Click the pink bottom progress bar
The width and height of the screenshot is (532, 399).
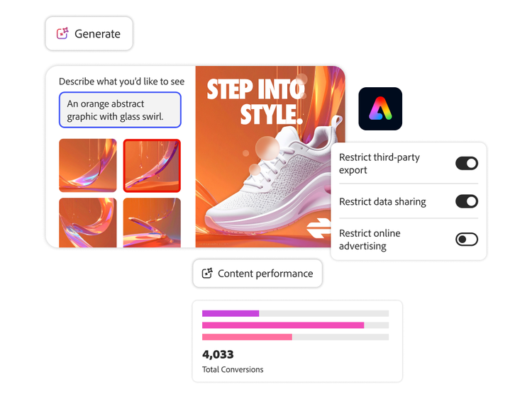247,337
